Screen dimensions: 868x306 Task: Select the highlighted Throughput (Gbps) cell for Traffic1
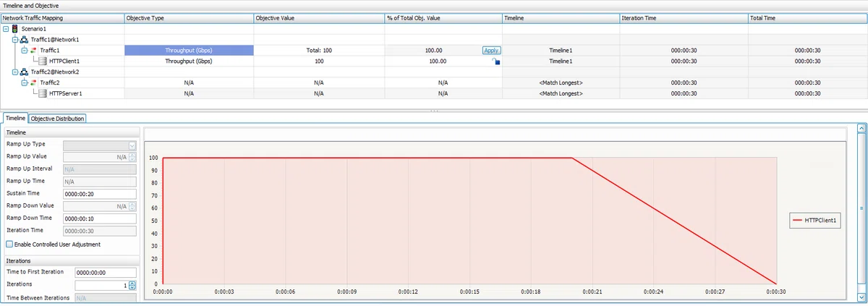coord(189,51)
